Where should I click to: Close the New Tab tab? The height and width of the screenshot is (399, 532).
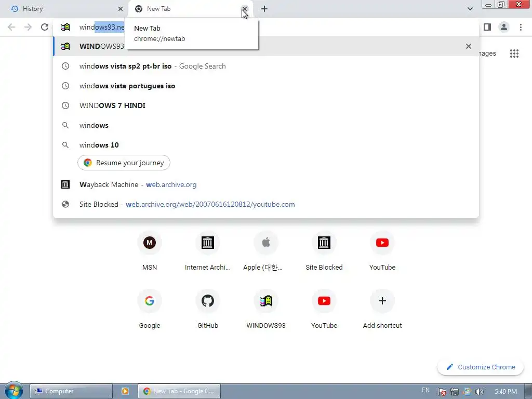[x=244, y=9]
